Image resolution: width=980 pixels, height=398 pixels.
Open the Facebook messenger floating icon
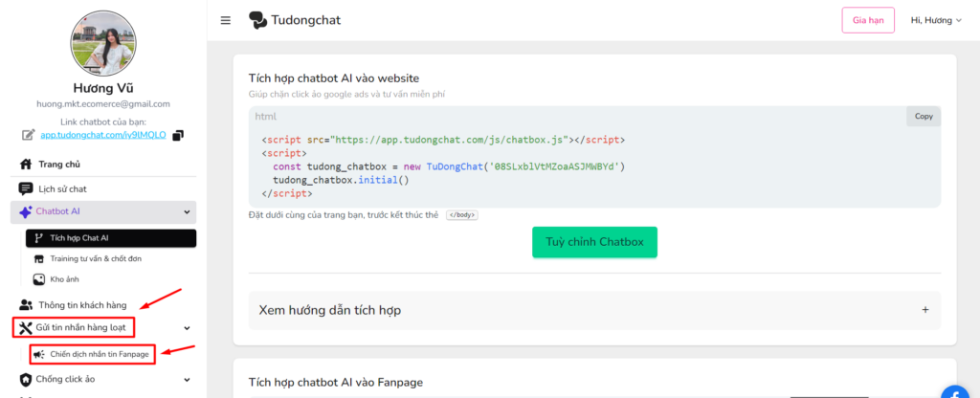(957, 391)
